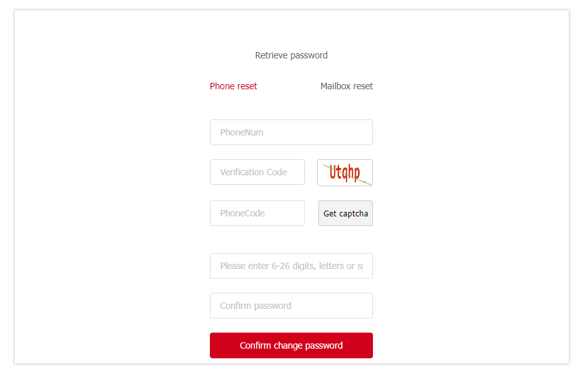Click the PhoneNum input field
Viewport: 588px width, 366px height.
[291, 132]
